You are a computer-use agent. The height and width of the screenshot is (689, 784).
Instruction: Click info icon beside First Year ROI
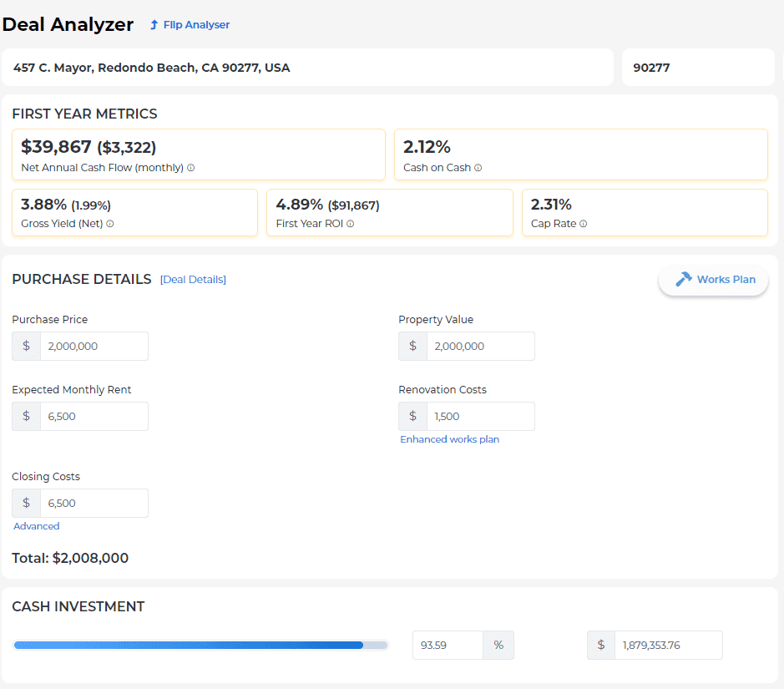tap(351, 224)
